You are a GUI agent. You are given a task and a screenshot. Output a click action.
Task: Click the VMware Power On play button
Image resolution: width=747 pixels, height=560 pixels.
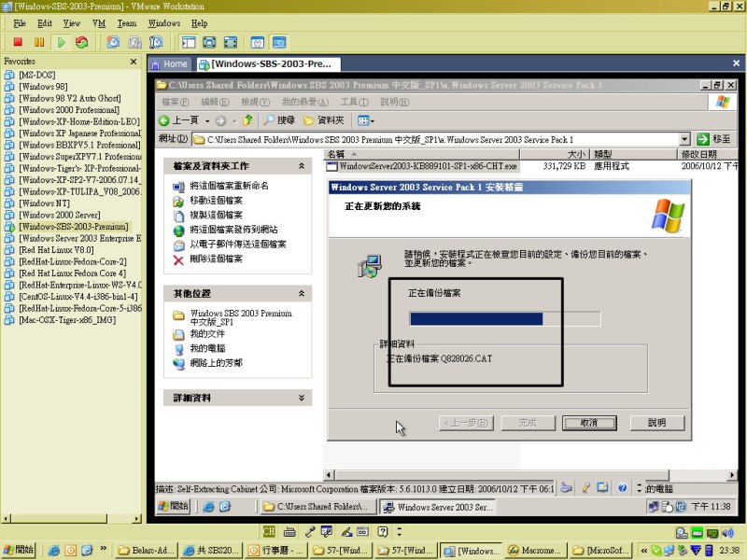click(x=61, y=42)
